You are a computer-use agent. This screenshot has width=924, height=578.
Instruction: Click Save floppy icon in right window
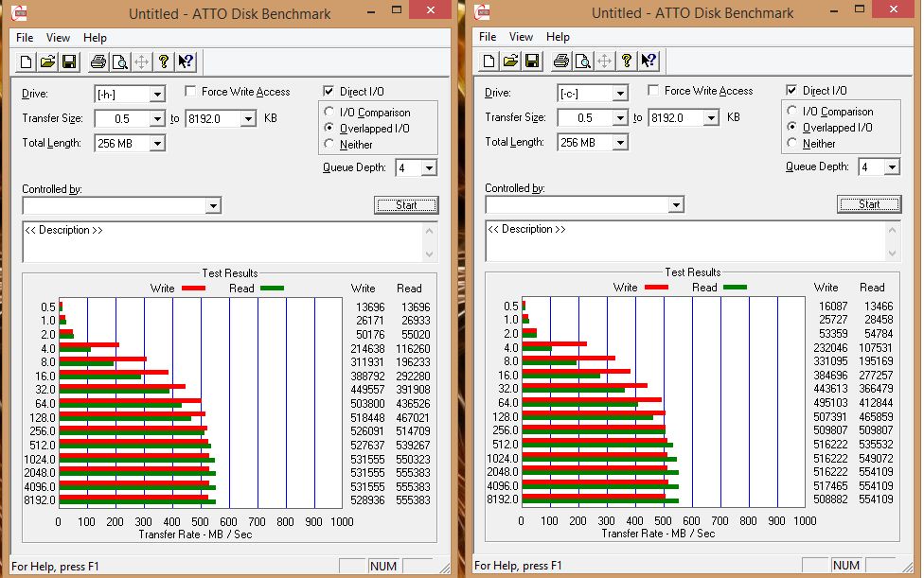point(532,61)
